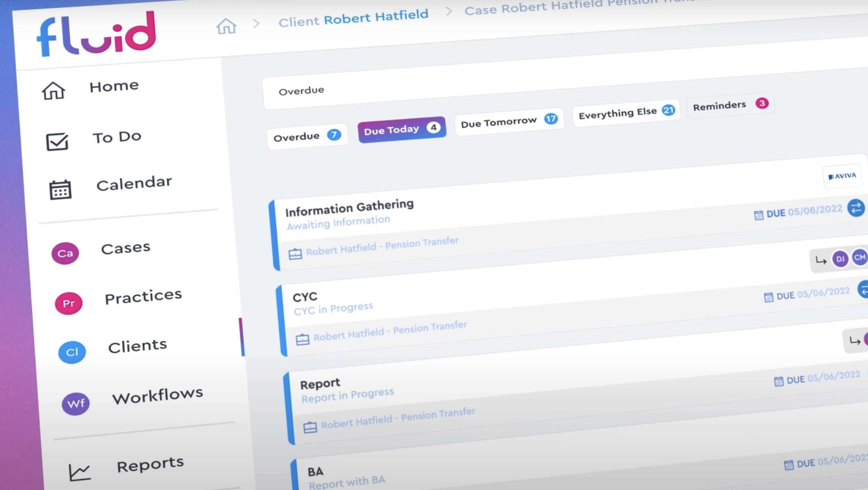
Task: Click the fluid logo
Action: click(96, 34)
